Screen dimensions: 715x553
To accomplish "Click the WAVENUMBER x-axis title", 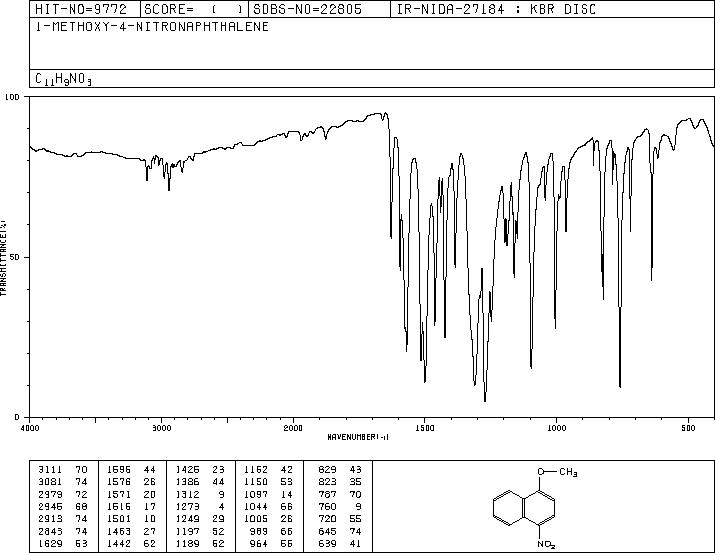I will 358,437.
